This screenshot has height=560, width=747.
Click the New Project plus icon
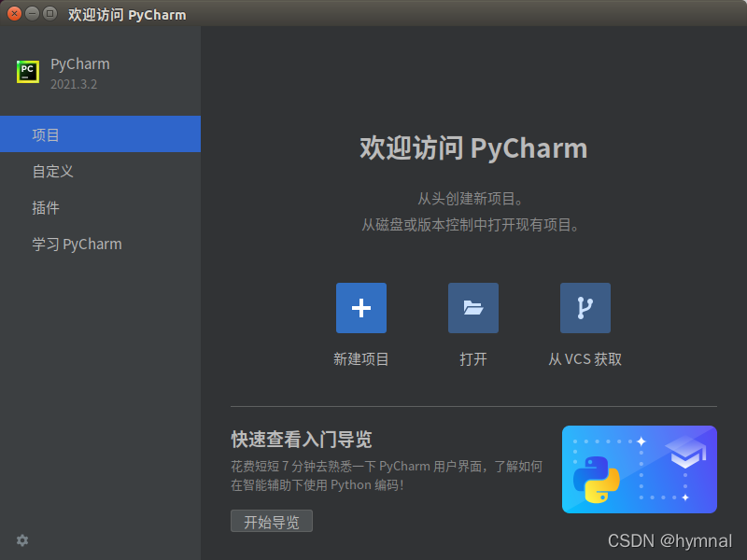coord(361,308)
